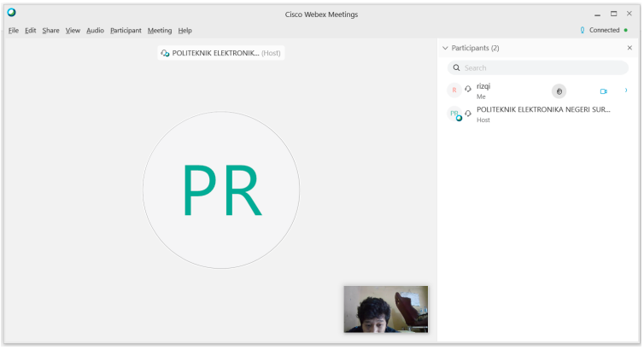Open the Help menu
Screen dimensions: 644x350
[x=184, y=31]
